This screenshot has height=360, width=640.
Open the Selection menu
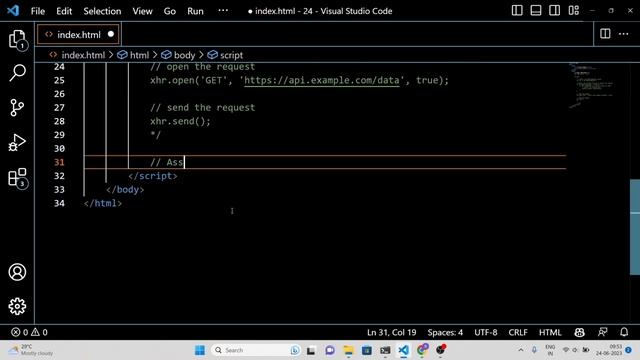pyautogui.click(x=102, y=11)
